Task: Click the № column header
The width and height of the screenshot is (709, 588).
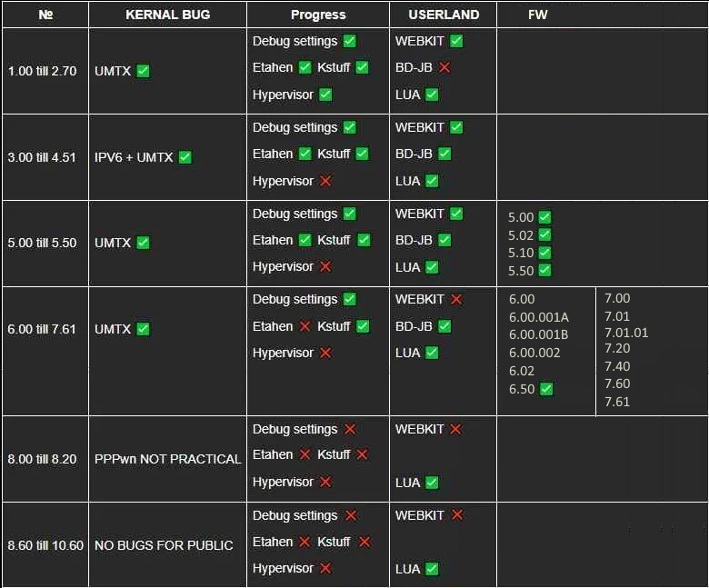Action: pos(45,15)
